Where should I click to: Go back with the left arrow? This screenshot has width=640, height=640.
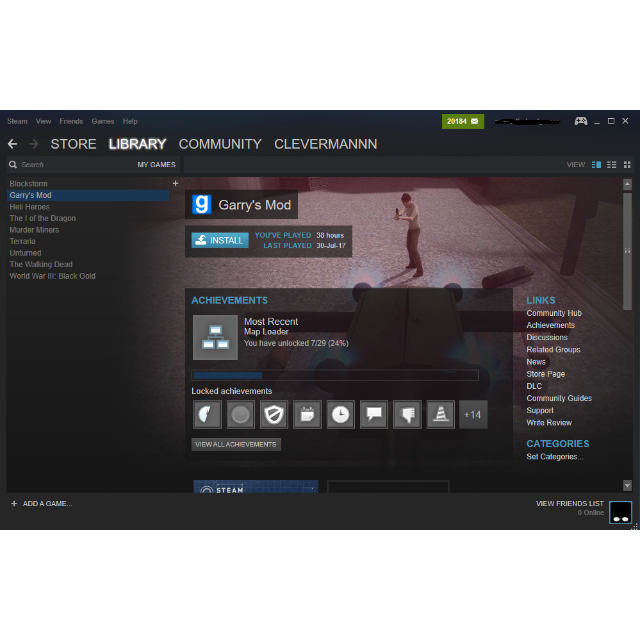click(13, 144)
